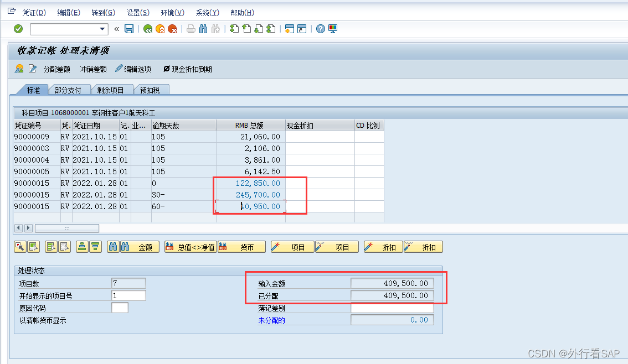Switch to the 预扣税 tab
The image size is (628, 364).
click(150, 90)
